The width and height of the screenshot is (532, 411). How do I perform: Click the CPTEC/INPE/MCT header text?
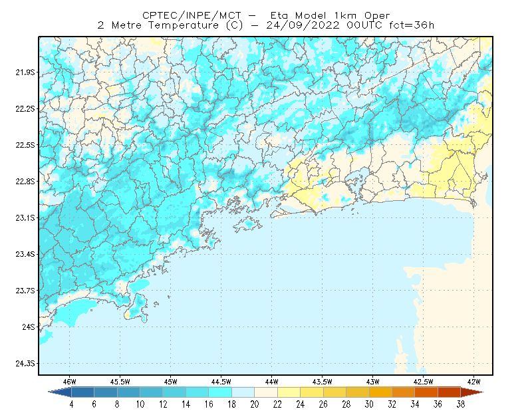pyautogui.click(x=192, y=15)
